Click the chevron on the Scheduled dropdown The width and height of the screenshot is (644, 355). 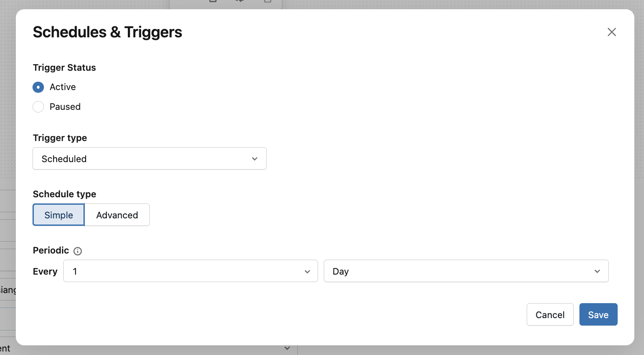click(255, 159)
